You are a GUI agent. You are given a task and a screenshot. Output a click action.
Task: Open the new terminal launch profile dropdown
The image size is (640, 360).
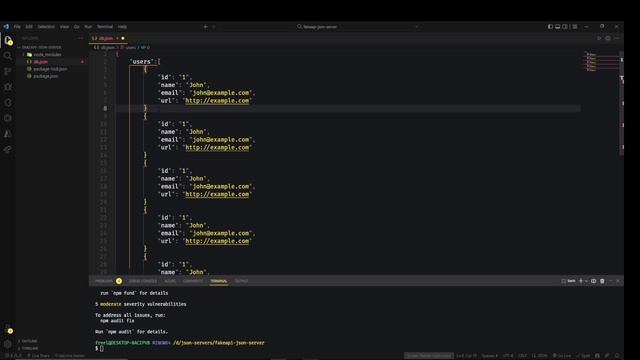pyautogui.click(x=586, y=281)
